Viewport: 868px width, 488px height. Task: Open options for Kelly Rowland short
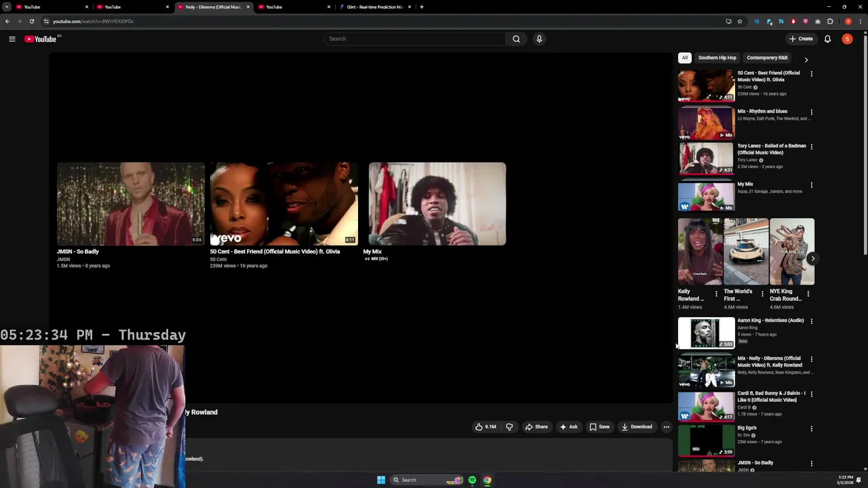pos(716,294)
